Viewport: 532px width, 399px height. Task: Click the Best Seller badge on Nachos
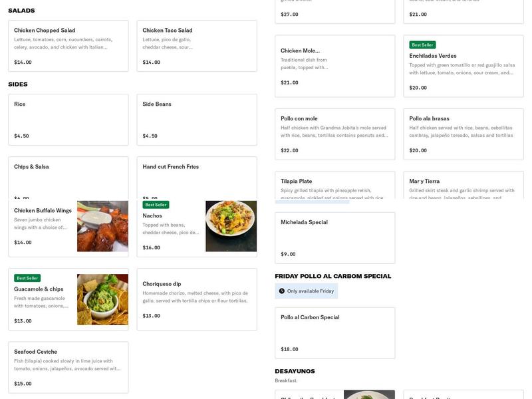[156, 205]
